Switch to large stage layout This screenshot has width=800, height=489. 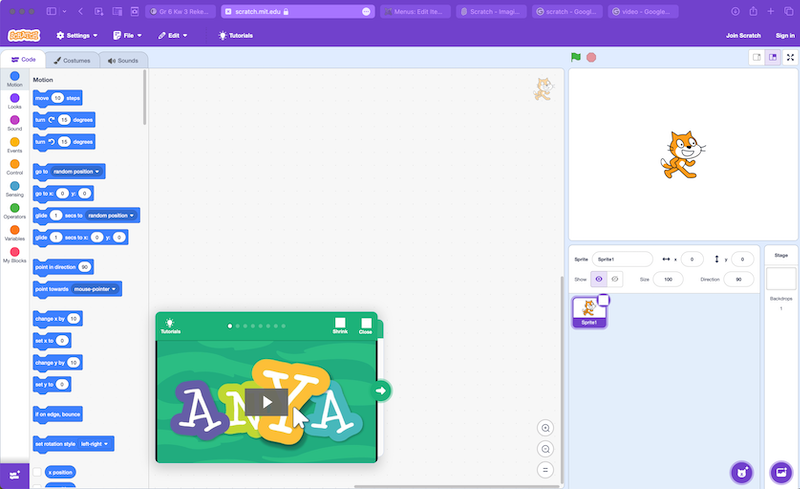pyautogui.click(x=773, y=57)
